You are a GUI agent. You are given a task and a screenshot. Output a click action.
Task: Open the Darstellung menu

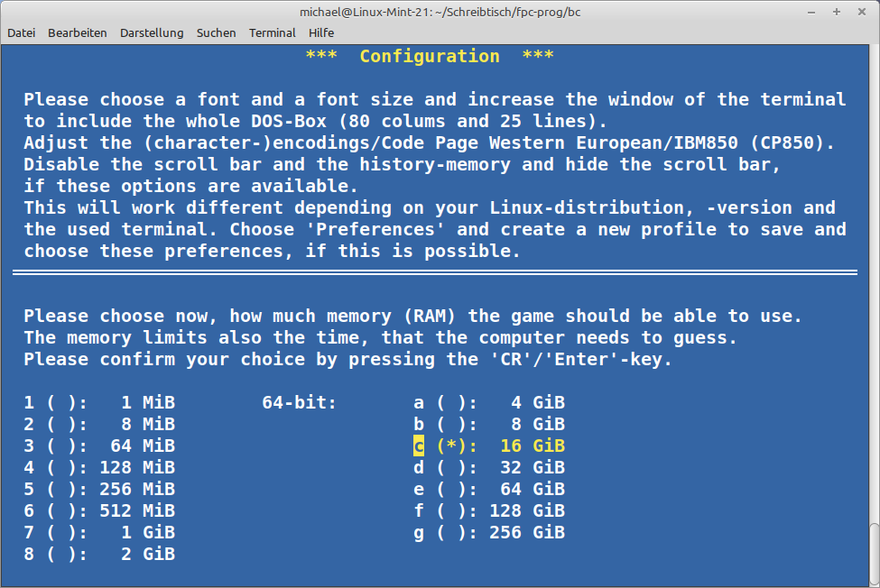pyautogui.click(x=152, y=32)
